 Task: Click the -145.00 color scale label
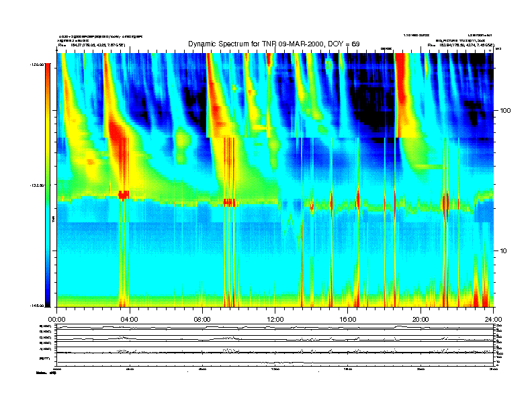tap(36, 306)
